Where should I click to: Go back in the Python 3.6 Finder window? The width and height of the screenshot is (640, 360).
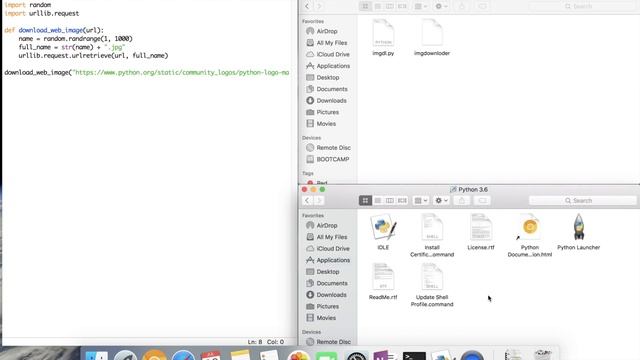[307, 200]
